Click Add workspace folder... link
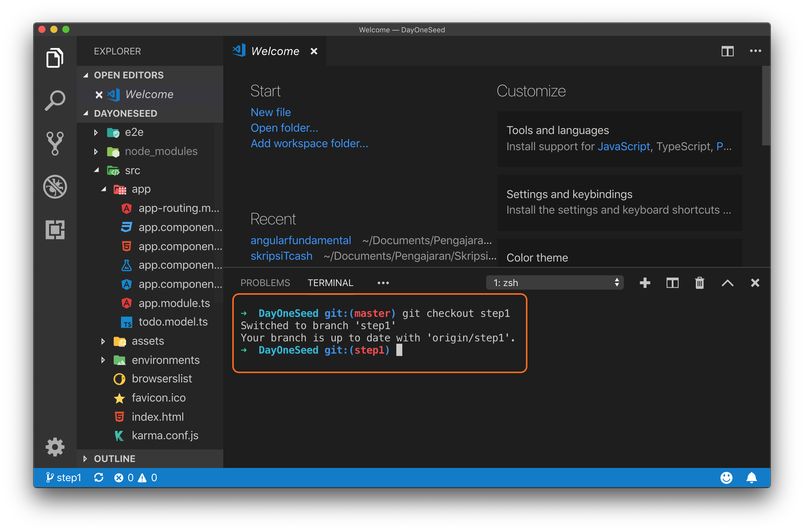Screen dimensions: 804x532 tap(309, 144)
